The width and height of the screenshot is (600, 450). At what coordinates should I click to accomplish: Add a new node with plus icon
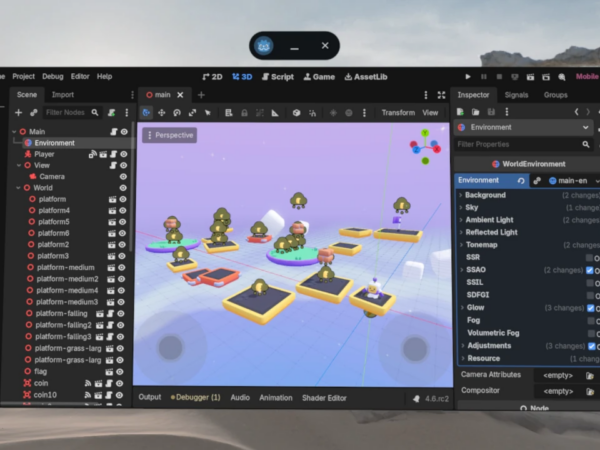click(x=18, y=113)
